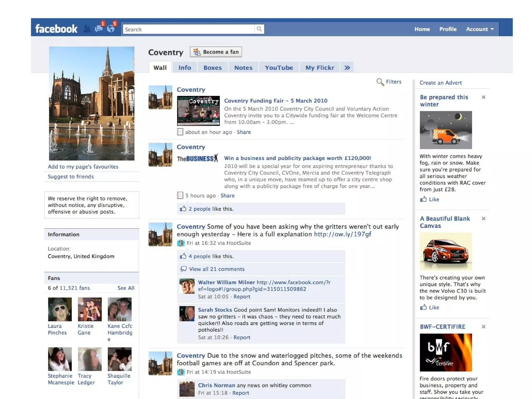The image size is (532, 399).
Task: Close the Be prepared this winter ad
Action: click(x=483, y=97)
